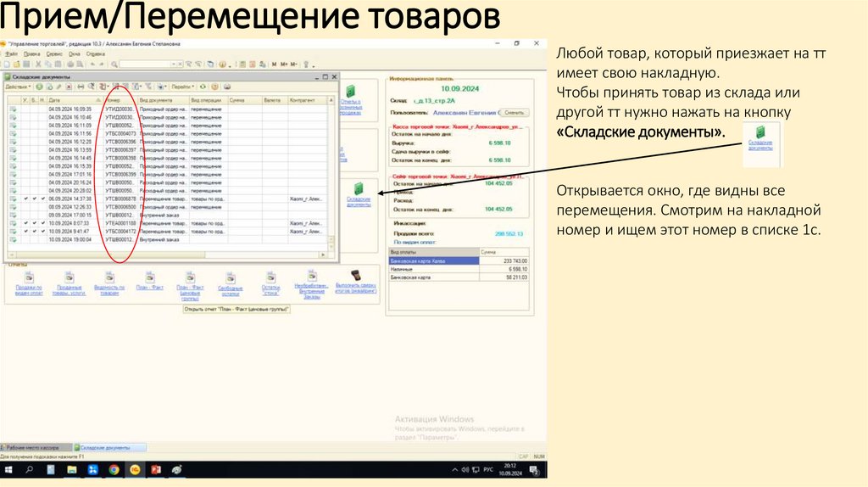
Task: Open the Файл menu
Action: click(11, 54)
